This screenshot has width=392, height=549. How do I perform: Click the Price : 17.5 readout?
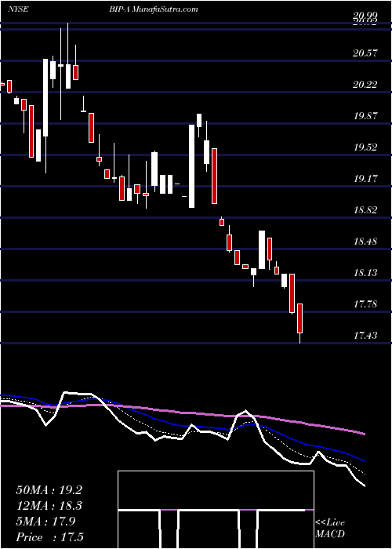tap(49, 537)
